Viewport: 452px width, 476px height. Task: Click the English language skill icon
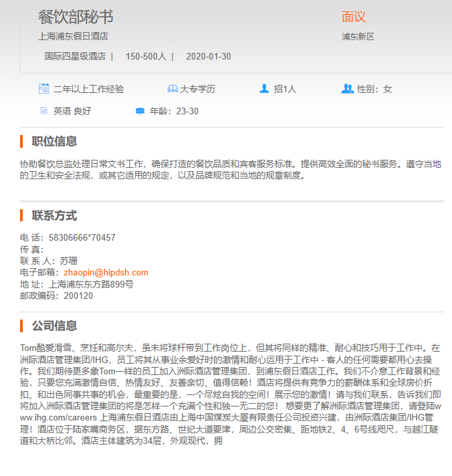[43, 111]
